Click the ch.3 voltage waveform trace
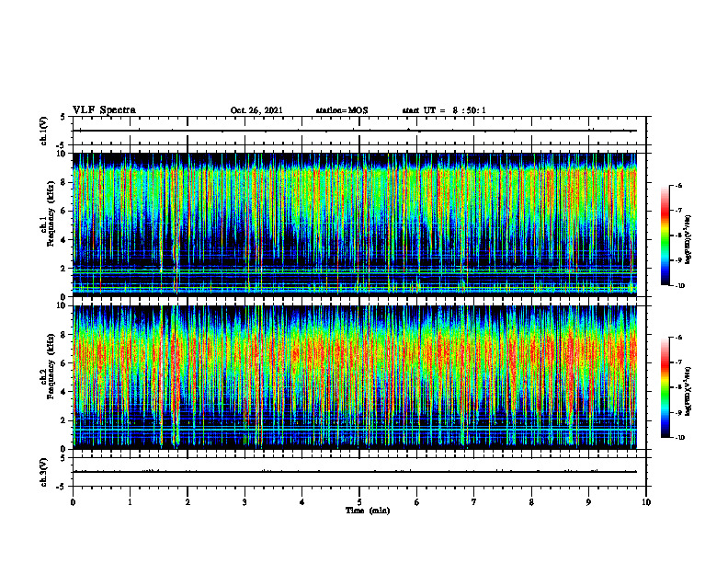 355,472
